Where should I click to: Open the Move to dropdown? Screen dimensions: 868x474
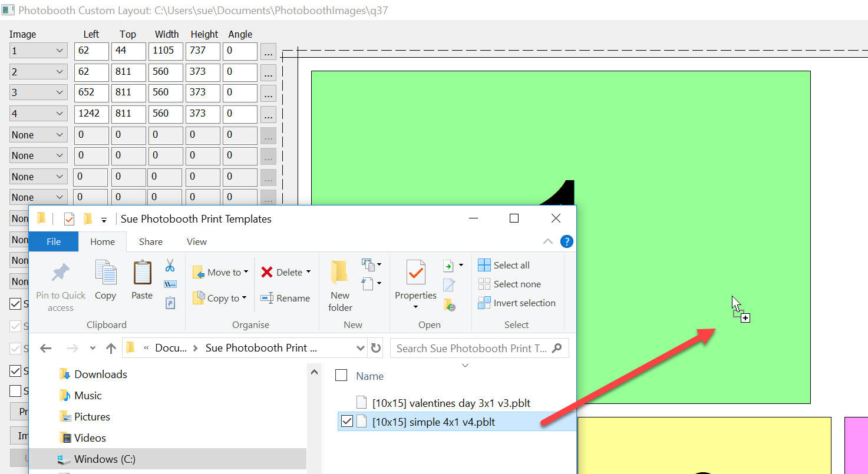tap(220, 272)
